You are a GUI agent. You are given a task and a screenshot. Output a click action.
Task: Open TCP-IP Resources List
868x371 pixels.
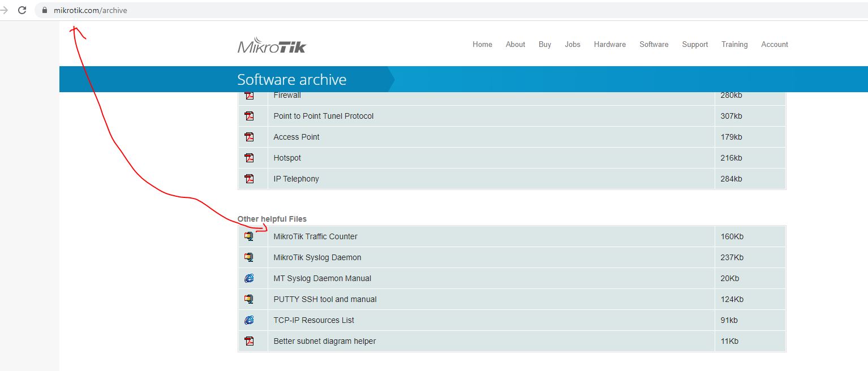[x=314, y=320]
